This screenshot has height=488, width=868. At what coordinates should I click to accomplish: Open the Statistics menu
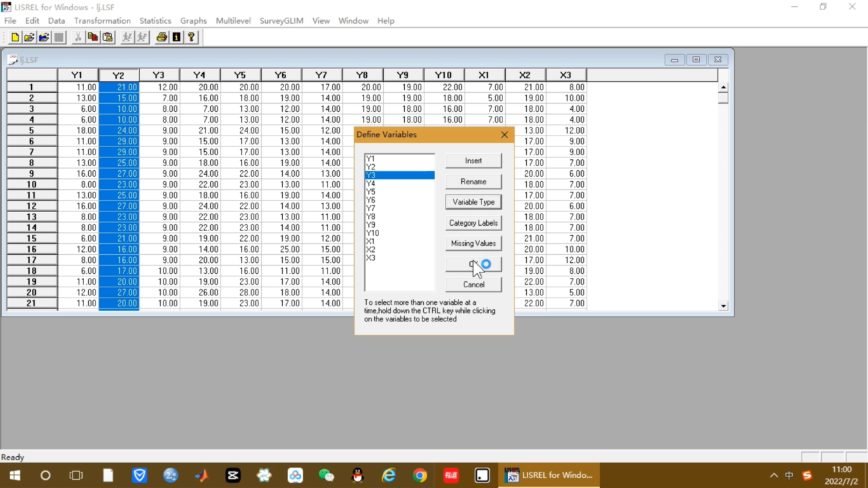click(x=155, y=20)
